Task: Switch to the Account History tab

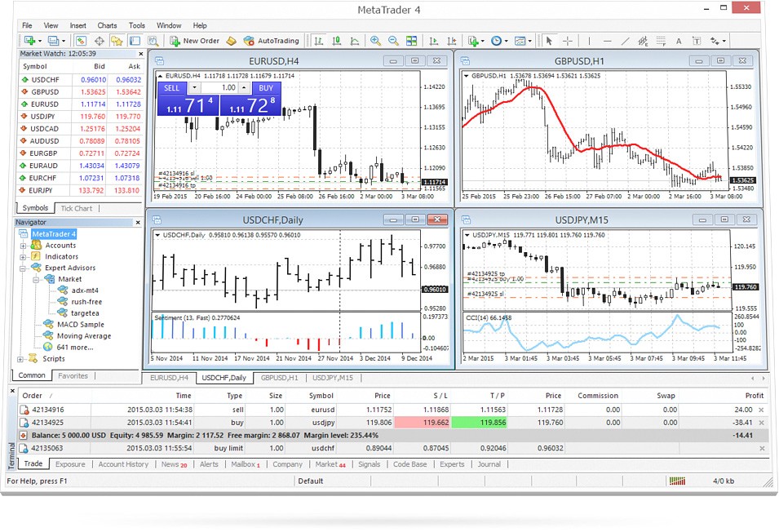Action: click(x=122, y=464)
